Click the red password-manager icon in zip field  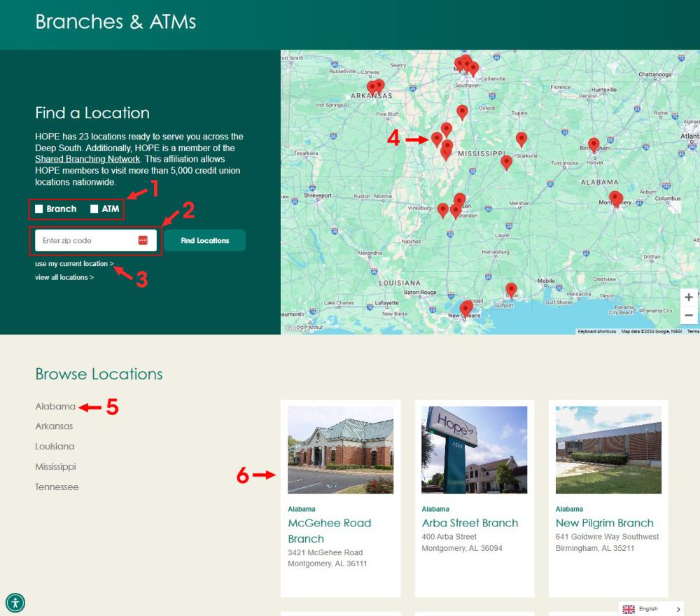tap(143, 241)
